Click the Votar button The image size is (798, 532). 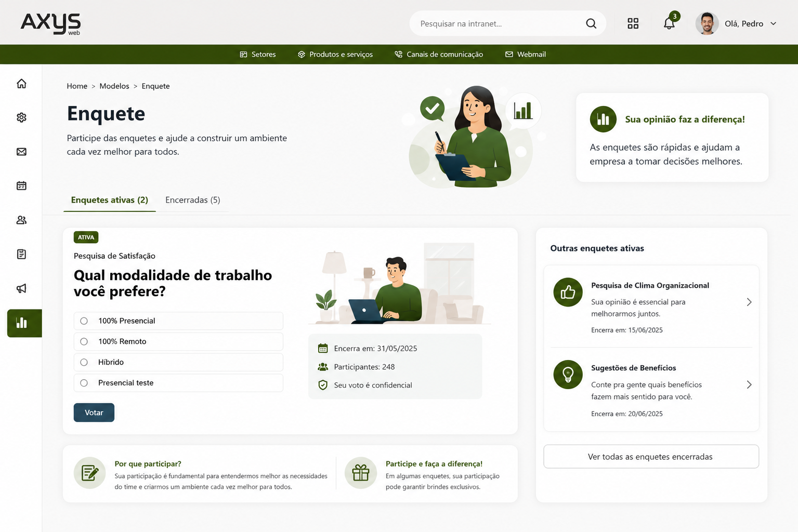[x=94, y=413]
